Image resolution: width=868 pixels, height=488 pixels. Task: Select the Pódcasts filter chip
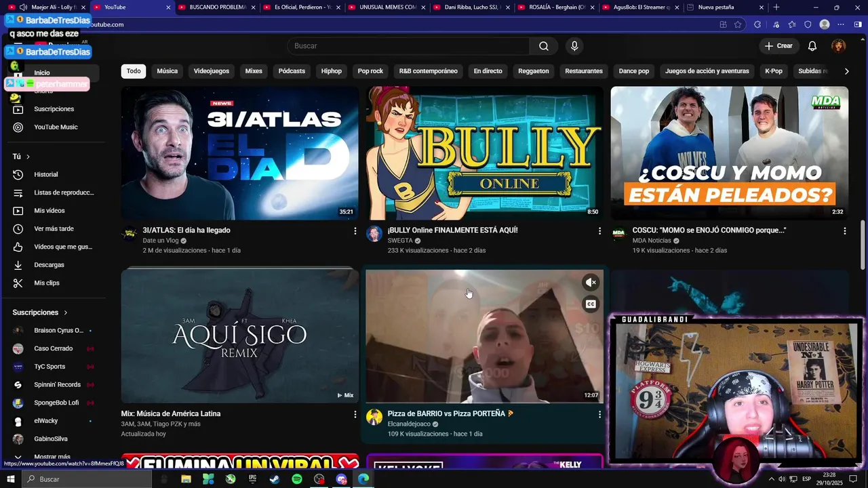[x=292, y=71]
